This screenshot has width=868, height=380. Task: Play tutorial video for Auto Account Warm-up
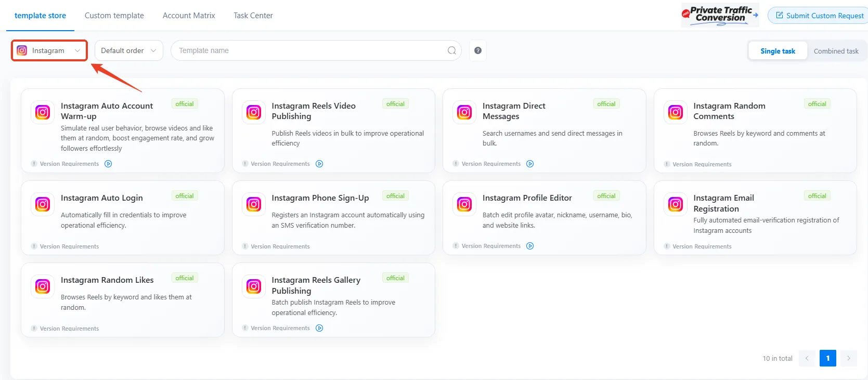click(108, 164)
